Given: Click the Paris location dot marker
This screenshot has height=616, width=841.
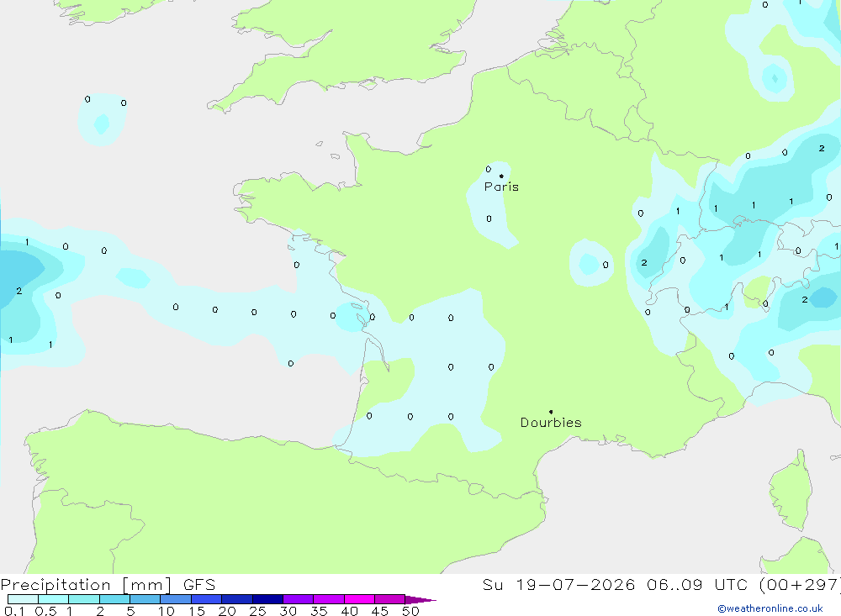Looking at the screenshot, I should tap(501, 176).
